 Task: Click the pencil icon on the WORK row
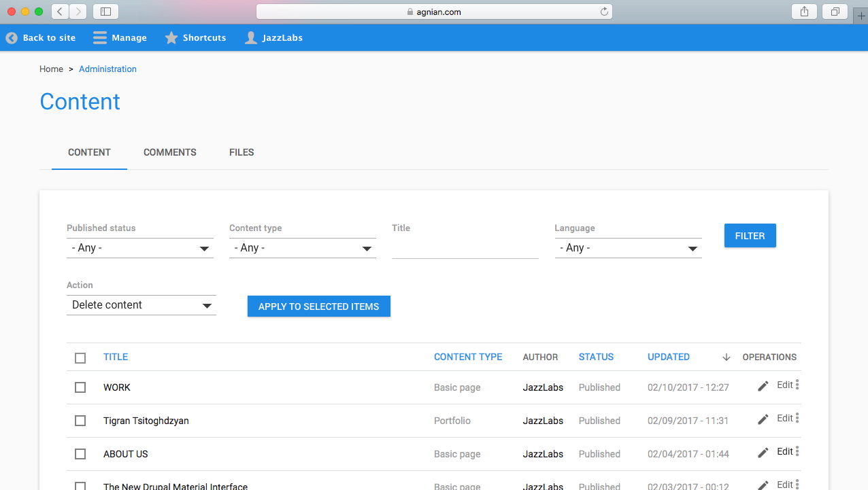[x=763, y=385]
